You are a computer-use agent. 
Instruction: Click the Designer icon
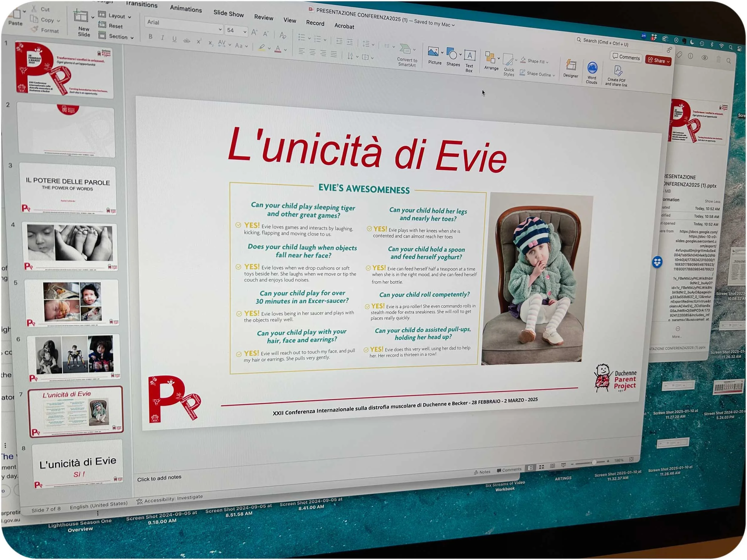point(571,65)
